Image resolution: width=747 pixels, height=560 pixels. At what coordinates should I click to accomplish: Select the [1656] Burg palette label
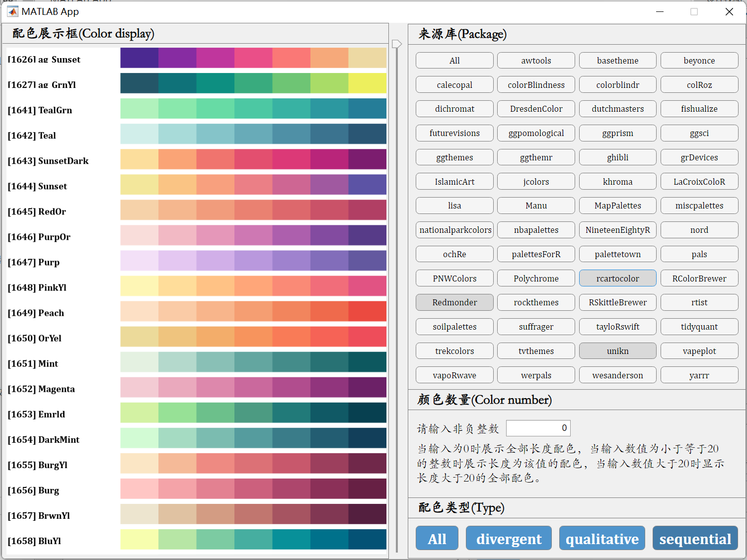(33, 490)
